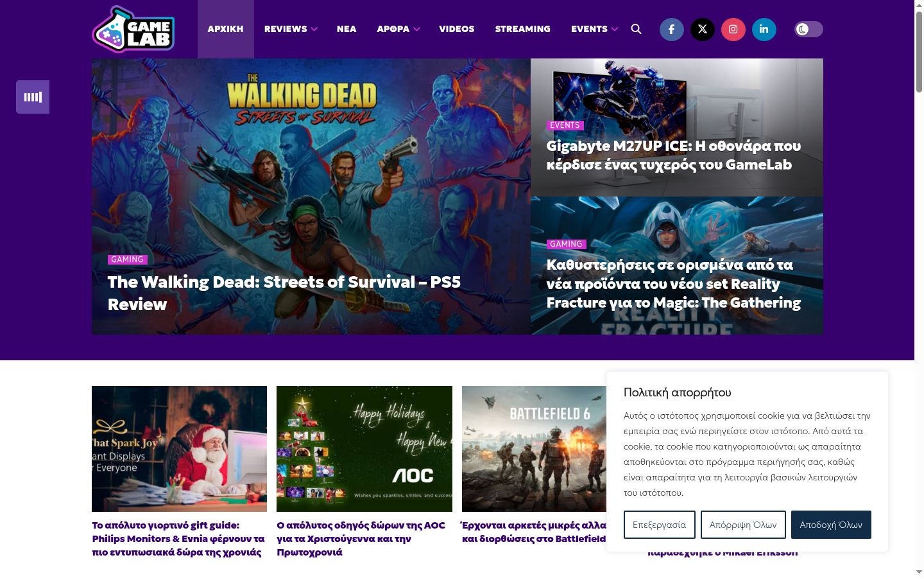924x578 pixels.
Task: Open the Battlefield article title link
Action: coord(534,532)
